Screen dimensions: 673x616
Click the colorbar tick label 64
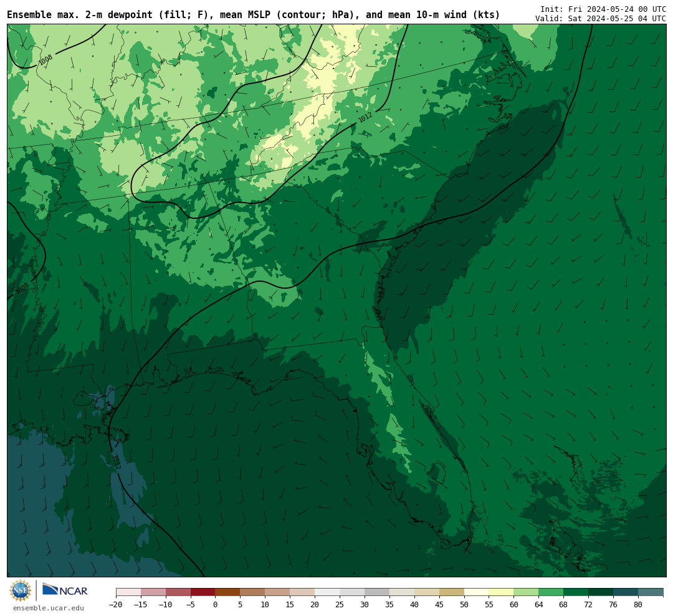538,604
